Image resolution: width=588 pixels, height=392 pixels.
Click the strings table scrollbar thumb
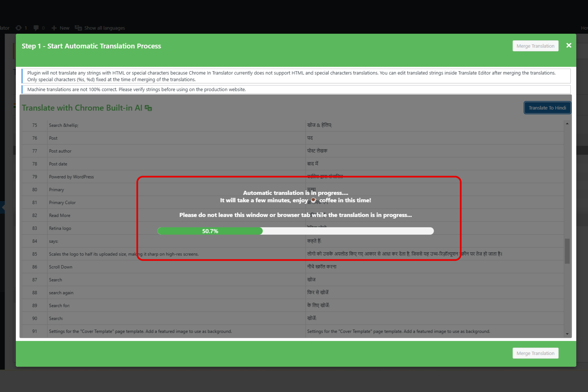coord(567,251)
